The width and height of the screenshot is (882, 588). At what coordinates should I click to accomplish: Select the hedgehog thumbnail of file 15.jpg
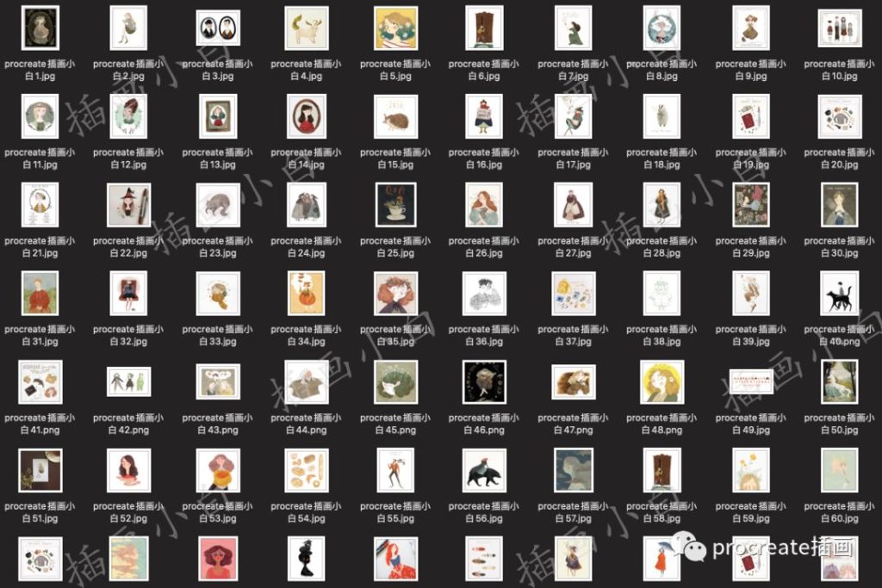[395, 116]
